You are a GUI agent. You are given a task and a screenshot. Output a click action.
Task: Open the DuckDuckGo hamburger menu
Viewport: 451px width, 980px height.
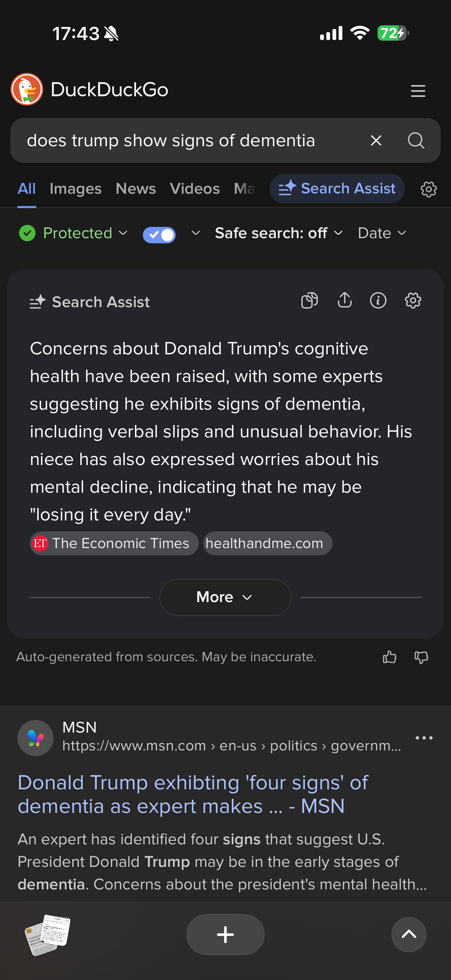[418, 91]
